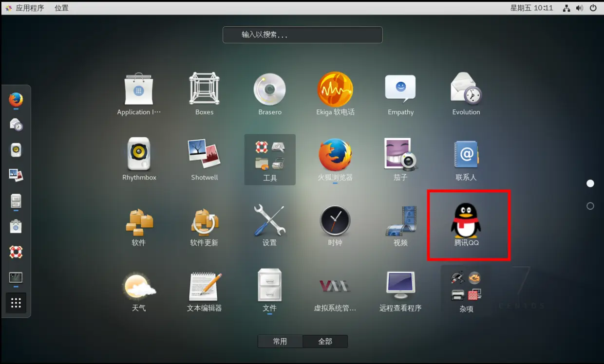Open 文本编辑器 text editor
Image resolution: width=604 pixels, height=364 pixels.
[x=205, y=291]
